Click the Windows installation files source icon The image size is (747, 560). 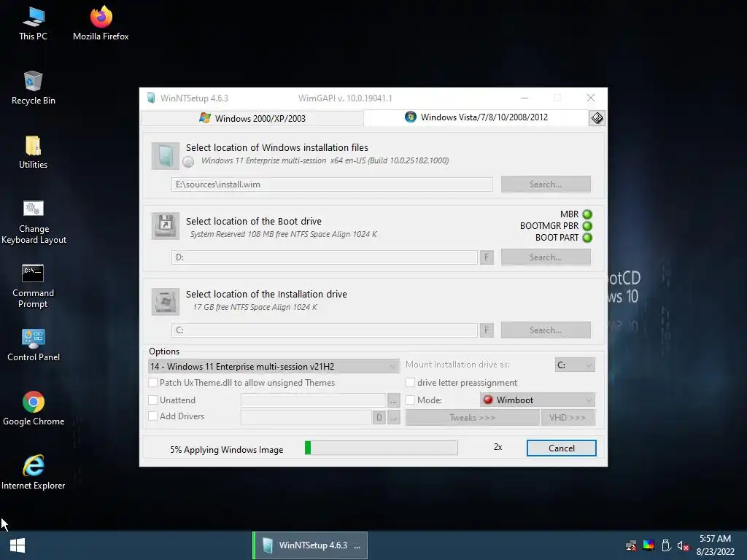(x=166, y=156)
